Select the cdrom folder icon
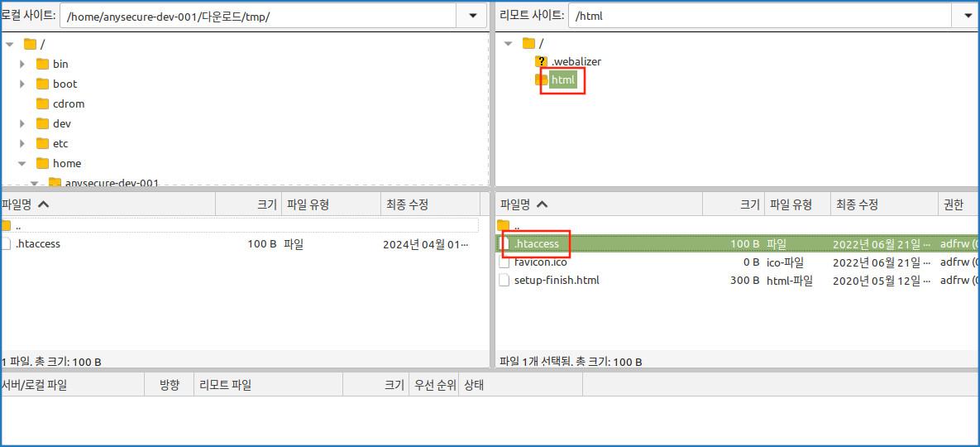Image resolution: width=980 pixels, height=447 pixels. click(x=42, y=103)
